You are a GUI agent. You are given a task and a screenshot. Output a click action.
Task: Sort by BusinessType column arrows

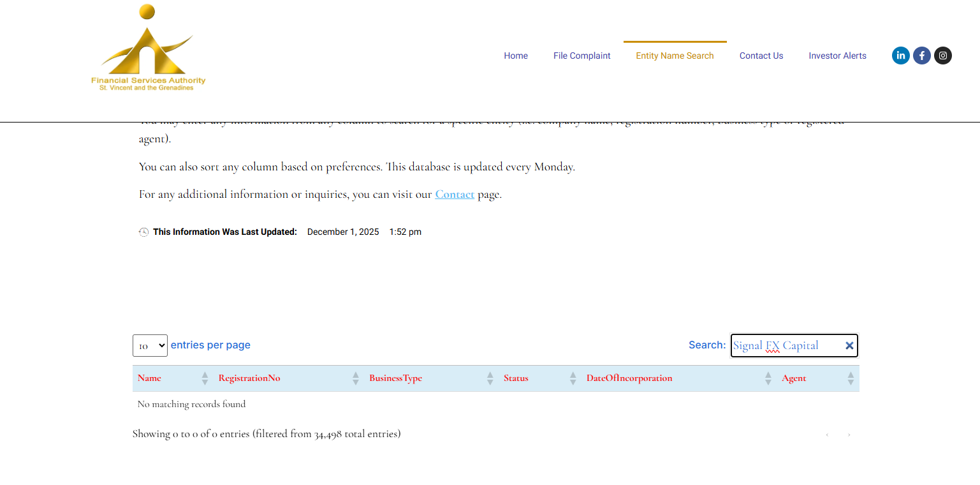[490, 378]
